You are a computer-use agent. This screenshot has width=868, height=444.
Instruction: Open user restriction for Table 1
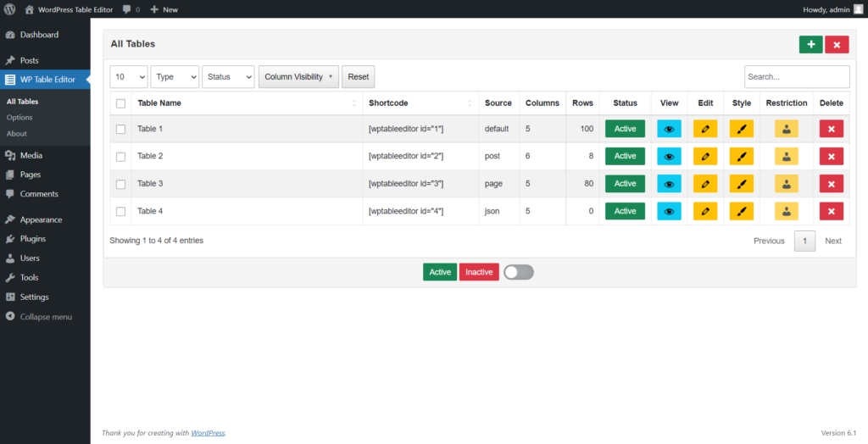point(787,129)
